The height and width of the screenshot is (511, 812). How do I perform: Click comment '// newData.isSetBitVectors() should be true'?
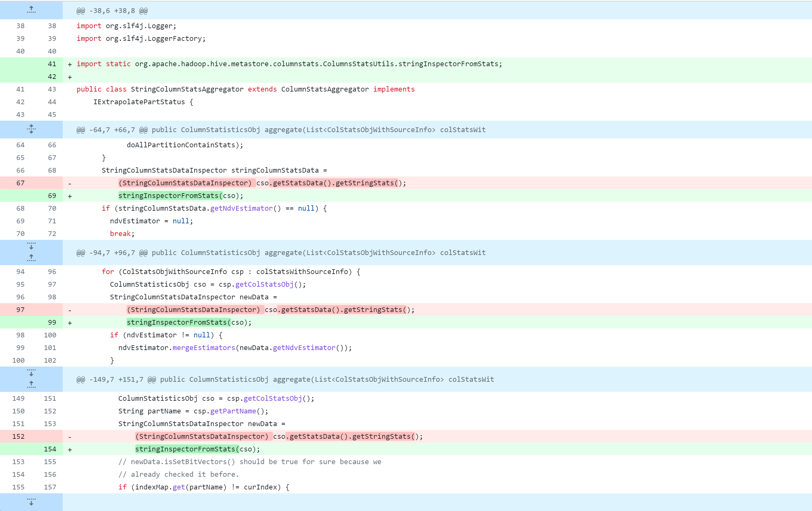[x=250, y=462]
